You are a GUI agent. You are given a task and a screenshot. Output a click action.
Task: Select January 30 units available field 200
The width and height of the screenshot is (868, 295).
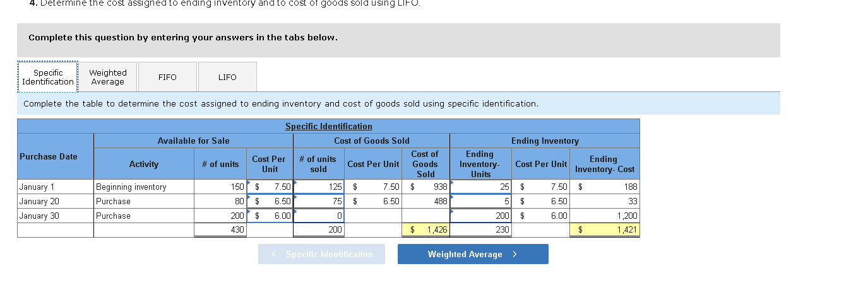(x=220, y=216)
